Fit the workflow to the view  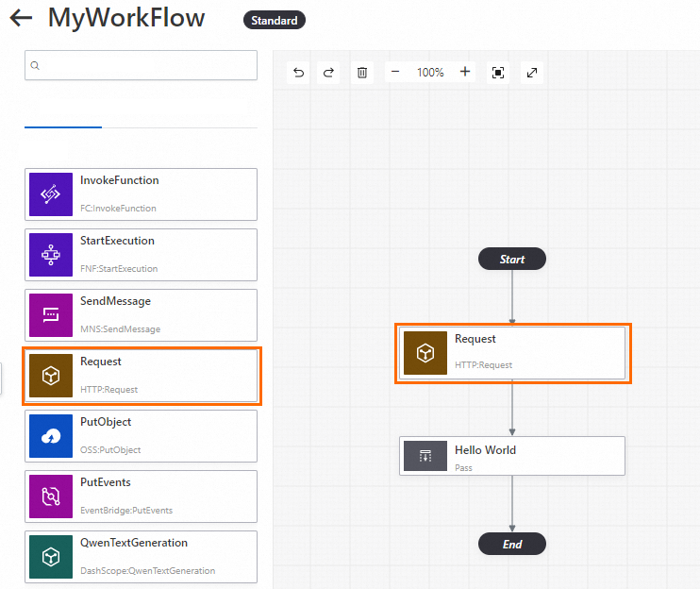pos(498,73)
